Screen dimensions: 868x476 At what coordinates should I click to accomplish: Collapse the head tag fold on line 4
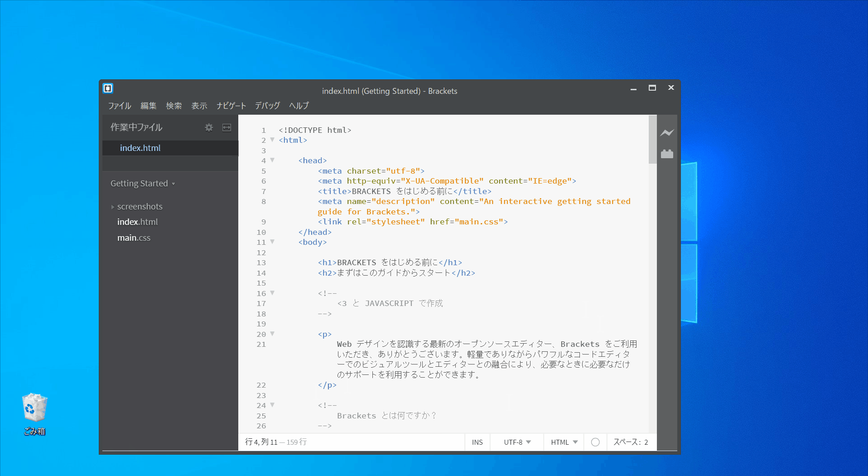pyautogui.click(x=272, y=160)
